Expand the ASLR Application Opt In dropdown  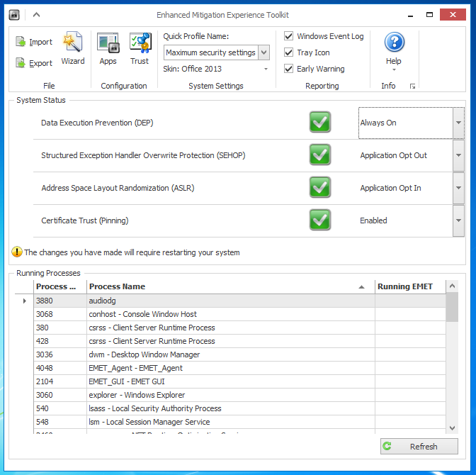(458, 188)
